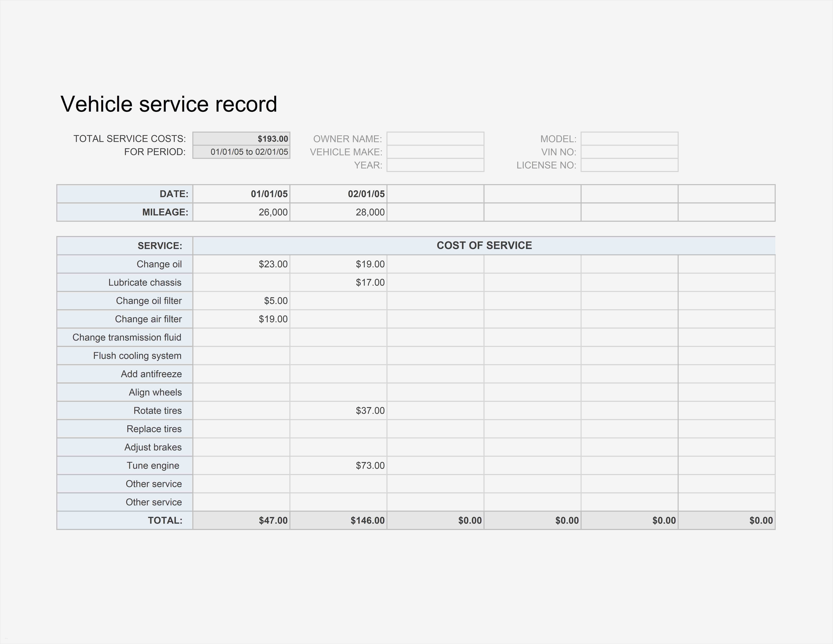The height and width of the screenshot is (644, 833).
Task: Click the Model input field
Action: 629,139
